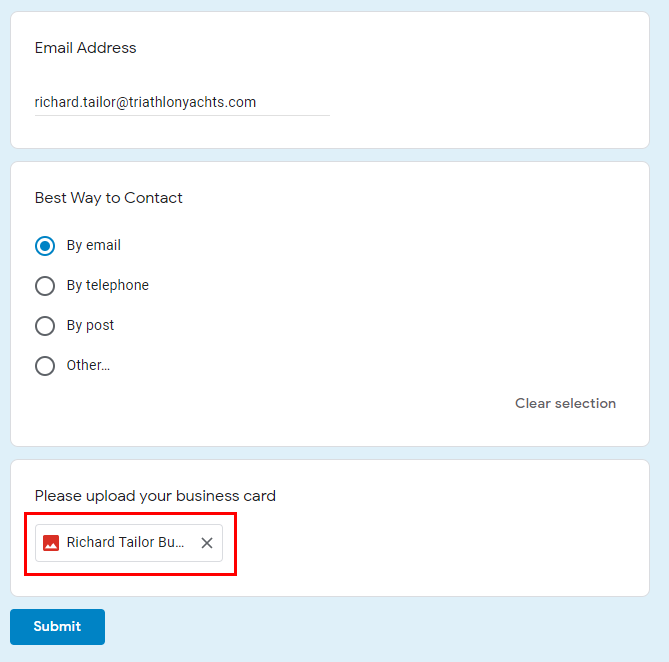The width and height of the screenshot is (669, 662).
Task: Click Please upload your business card heading
Action: (155, 496)
